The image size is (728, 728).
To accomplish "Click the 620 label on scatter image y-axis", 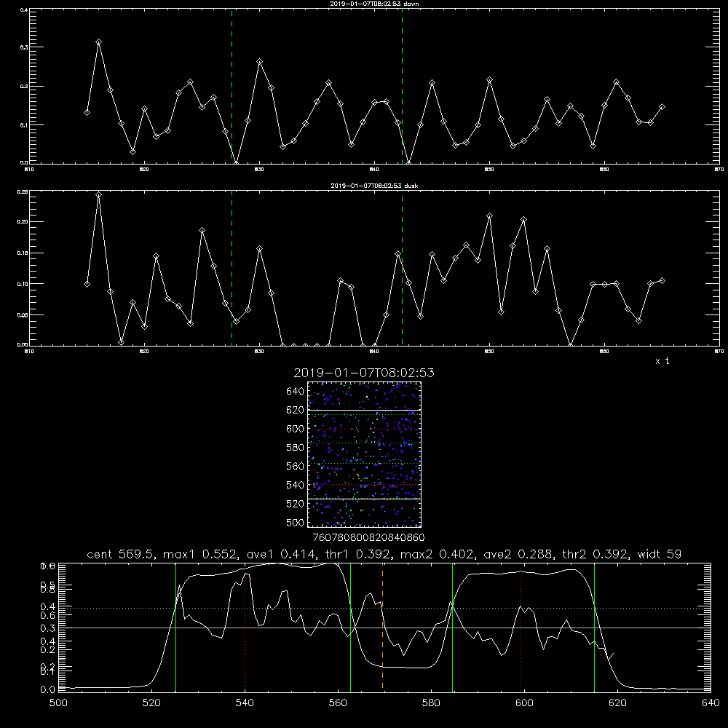I will click(x=296, y=410).
